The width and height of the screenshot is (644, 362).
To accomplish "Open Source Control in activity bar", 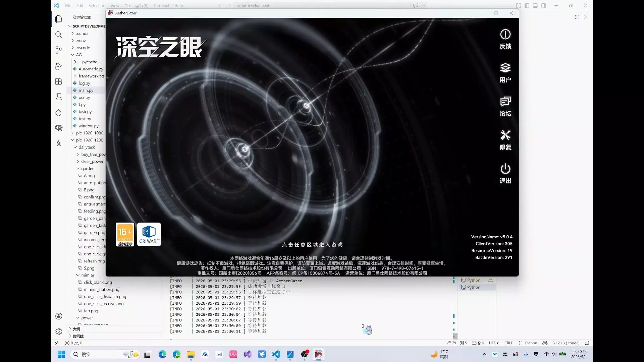I will (x=59, y=50).
